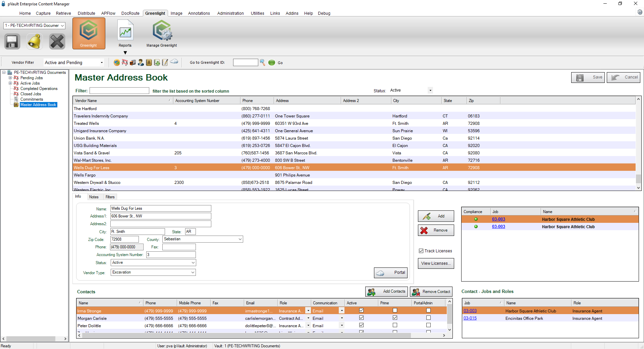Viewport: 644px width, 349px height.
Task: Click the globe refresh toolbar icon
Action: click(117, 62)
